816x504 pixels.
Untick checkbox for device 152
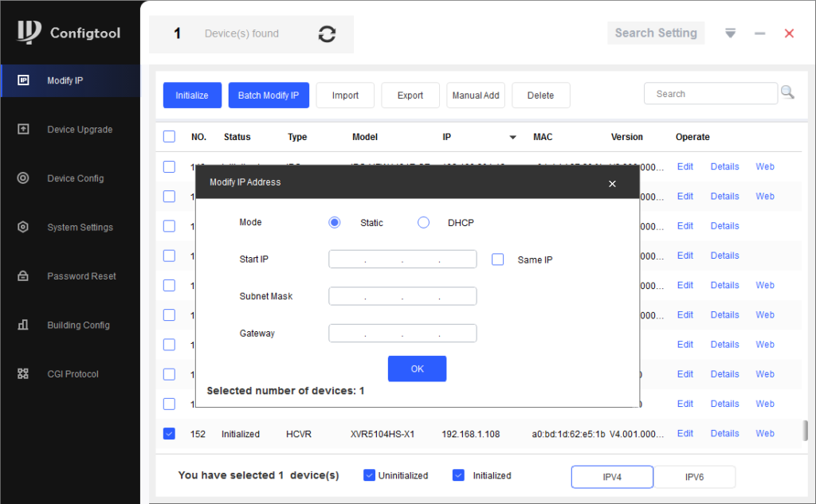[x=169, y=434]
